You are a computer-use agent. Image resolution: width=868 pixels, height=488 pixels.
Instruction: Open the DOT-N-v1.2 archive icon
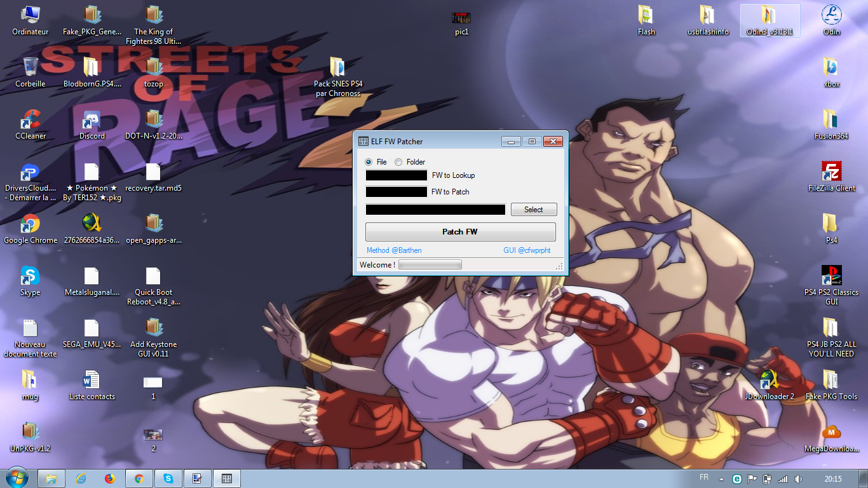coord(153,124)
